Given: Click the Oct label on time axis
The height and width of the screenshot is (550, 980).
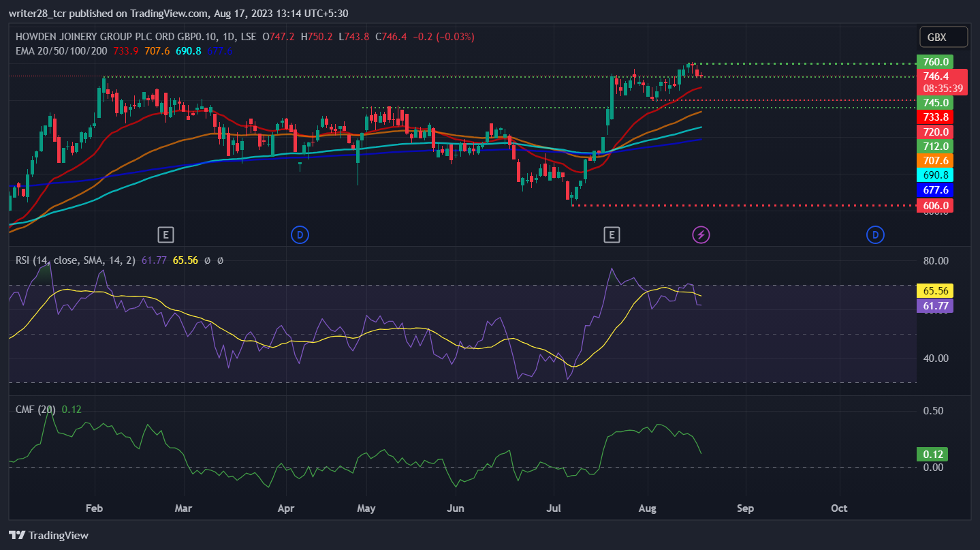Looking at the screenshot, I should tap(840, 508).
